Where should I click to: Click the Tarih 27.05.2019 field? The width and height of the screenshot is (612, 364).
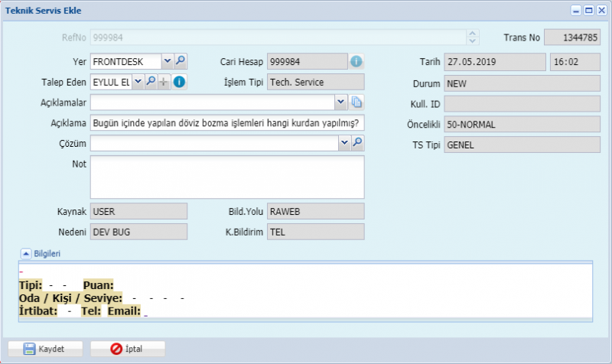point(495,62)
